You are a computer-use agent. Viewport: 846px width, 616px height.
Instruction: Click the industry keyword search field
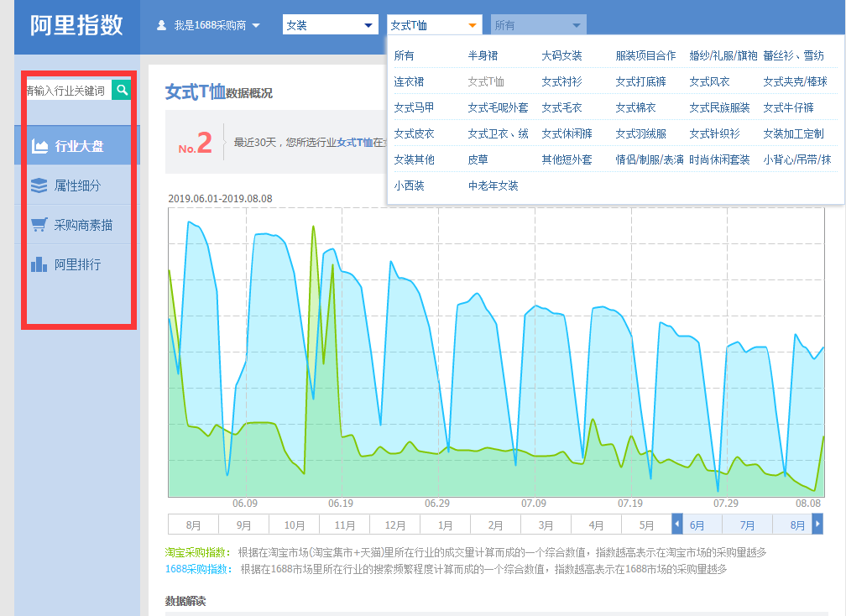point(69,90)
